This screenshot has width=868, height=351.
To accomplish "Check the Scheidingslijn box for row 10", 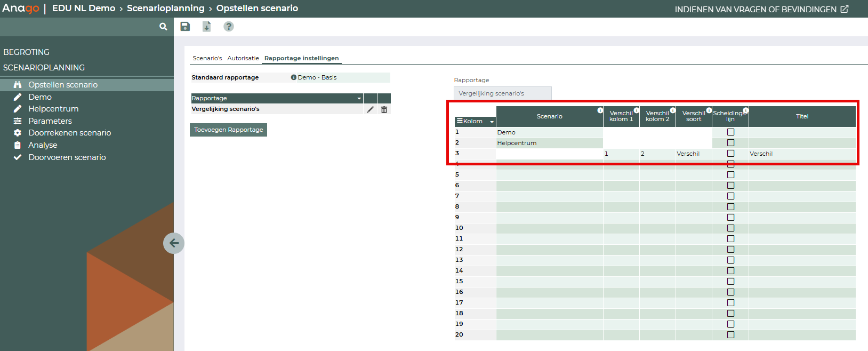I will point(730,228).
